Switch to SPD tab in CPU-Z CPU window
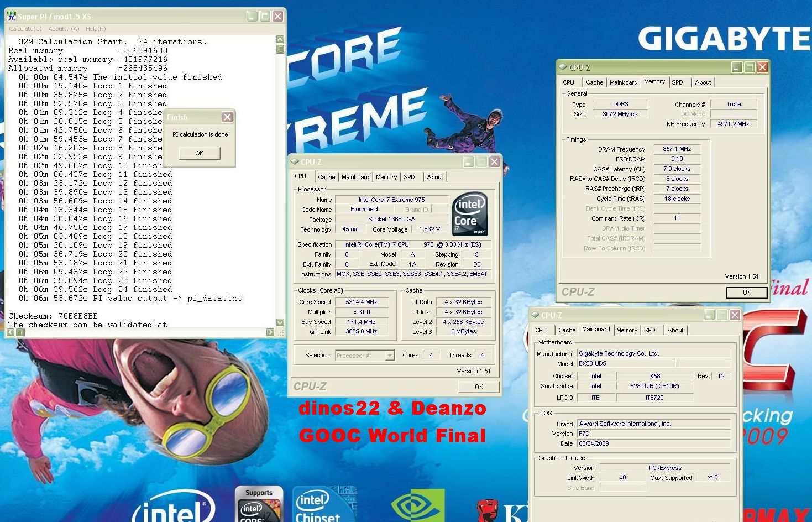The image size is (812, 522). [409, 177]
